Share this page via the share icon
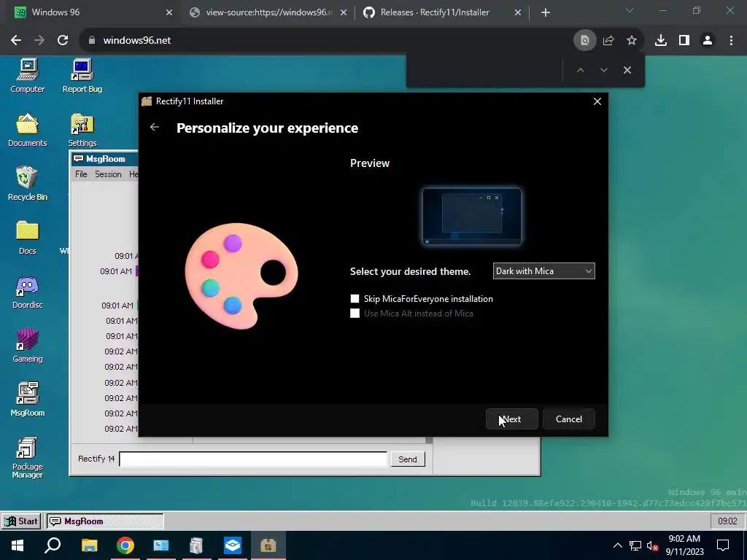The height and width of the screenshot is (560, 747). point(608,41)
